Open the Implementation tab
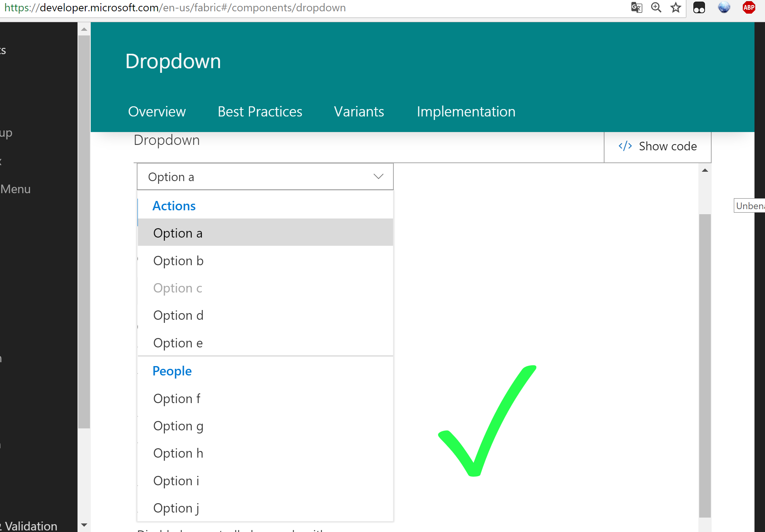The width and height of the screenshot is (765, 532). coord(466,111)
